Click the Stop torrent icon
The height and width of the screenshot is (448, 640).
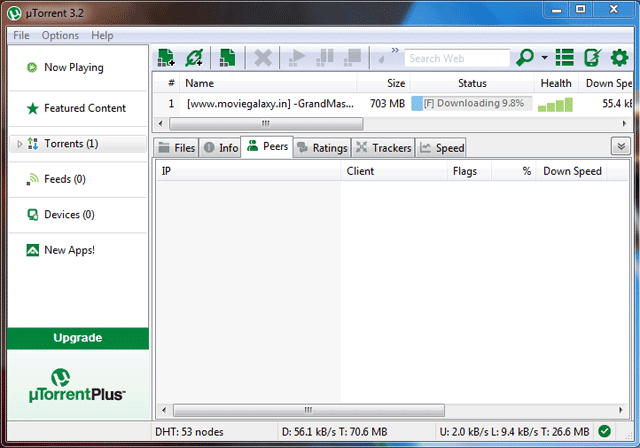coord(353,58)
